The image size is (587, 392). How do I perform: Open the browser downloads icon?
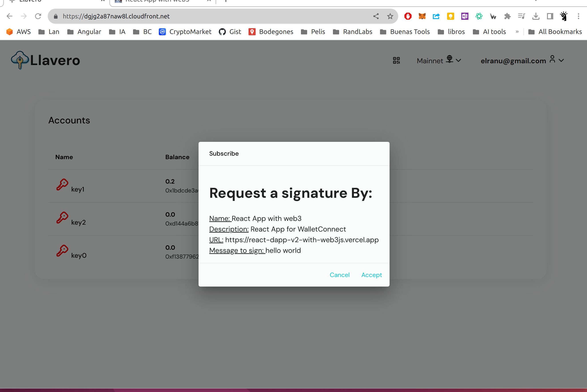tap(536, 16)
